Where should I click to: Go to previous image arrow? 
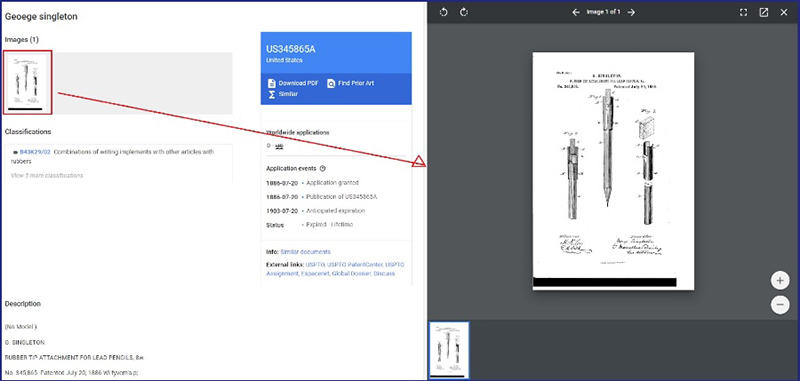(x=576, y=12)
